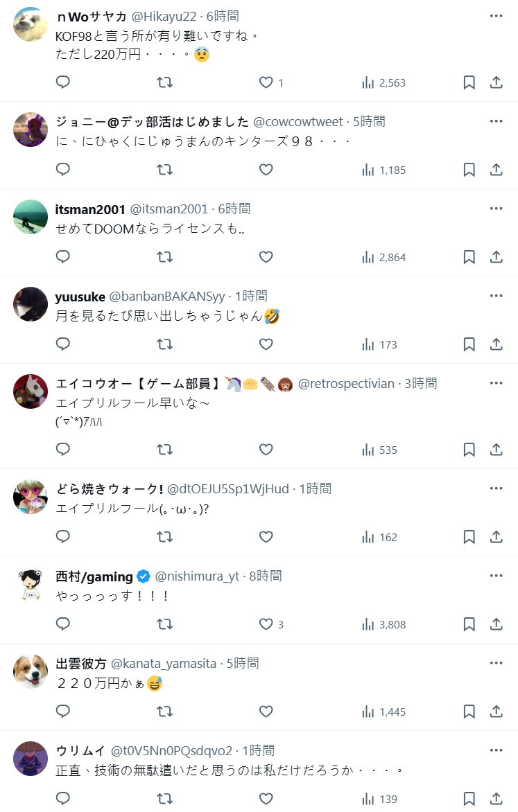
Task: Reply to nWoサヤカ's KOF98 tweet
Action: (x=63, y=82)
